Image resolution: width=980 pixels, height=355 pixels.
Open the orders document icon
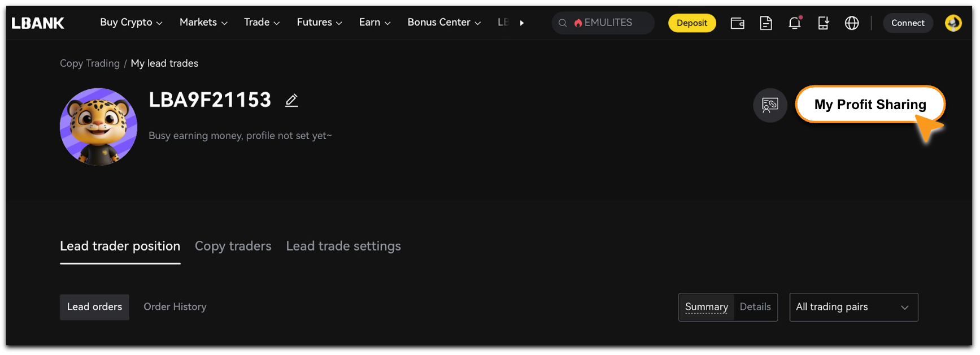pos(765,23)
